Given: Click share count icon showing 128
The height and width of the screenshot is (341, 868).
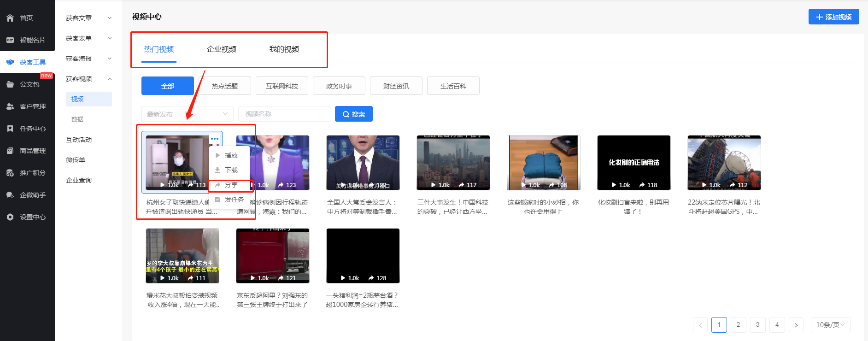Looking at the screenshot, I should (x=371, y=278).
